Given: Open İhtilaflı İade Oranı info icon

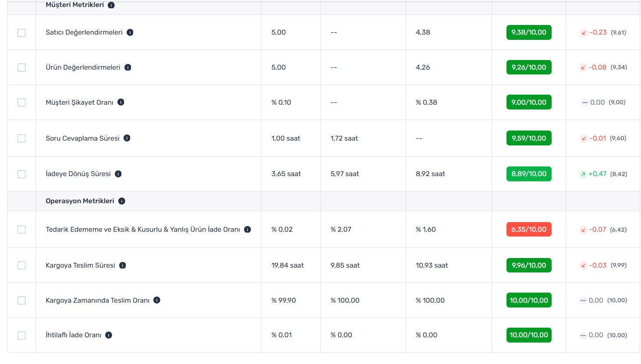Looking at the screenshot, I should (109, 335).
